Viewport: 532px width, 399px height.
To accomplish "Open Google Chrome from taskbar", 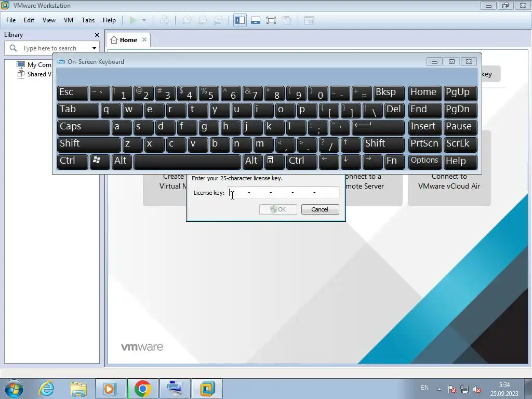I will tap(142, 389).
